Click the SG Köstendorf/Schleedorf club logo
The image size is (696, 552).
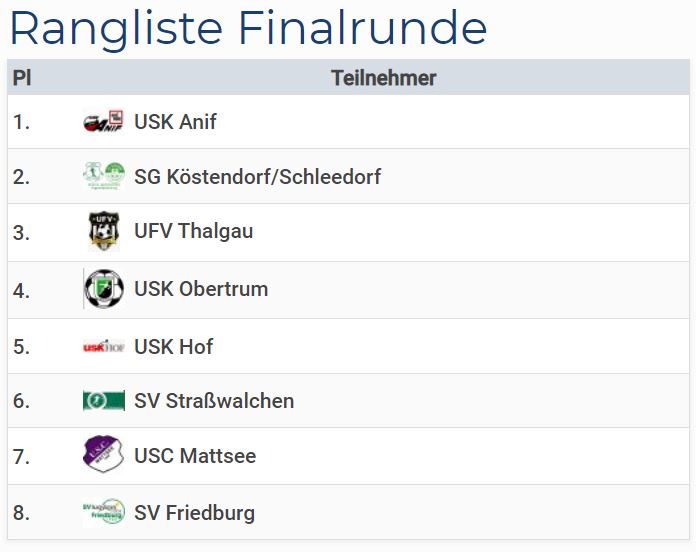(x=103, y=176)
